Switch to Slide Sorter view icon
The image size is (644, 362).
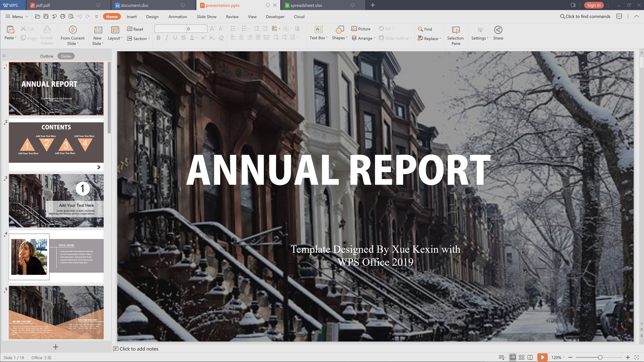click(521, 357)
